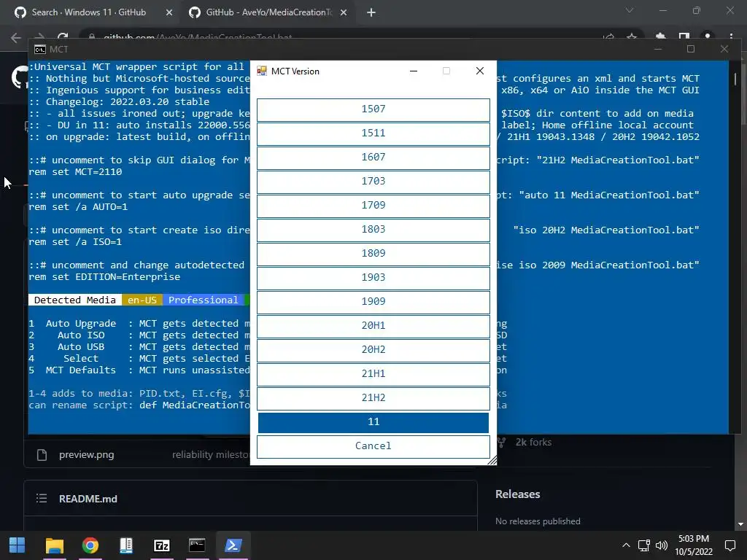Open the Chrome profile icon
The width and height of the screenshot is (747, 560).
coord(708,36)
